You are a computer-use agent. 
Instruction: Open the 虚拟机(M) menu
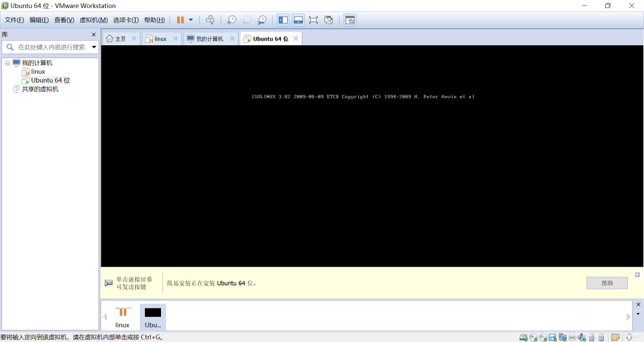click(94, 20)
